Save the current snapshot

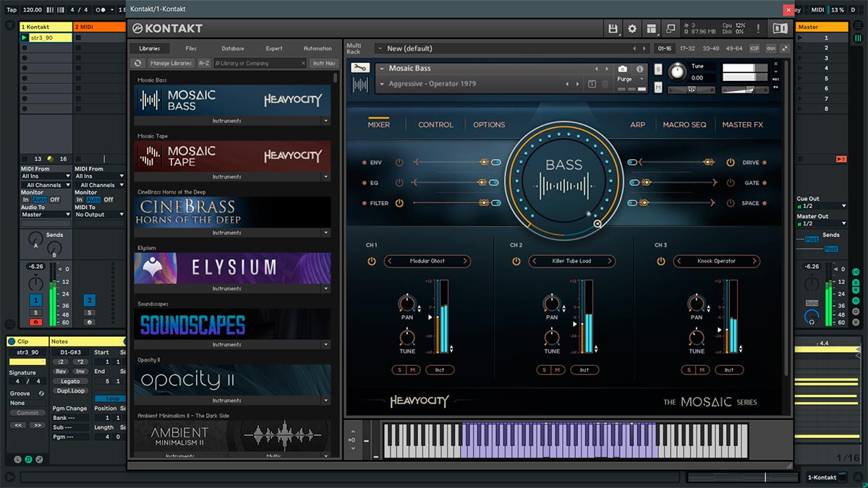[592, 84]
